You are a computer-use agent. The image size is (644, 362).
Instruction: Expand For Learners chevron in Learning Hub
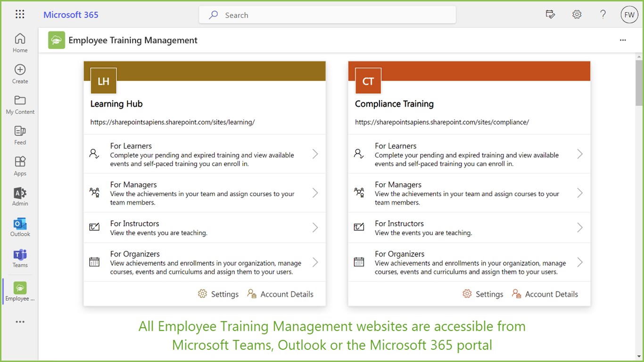[315, 154]
